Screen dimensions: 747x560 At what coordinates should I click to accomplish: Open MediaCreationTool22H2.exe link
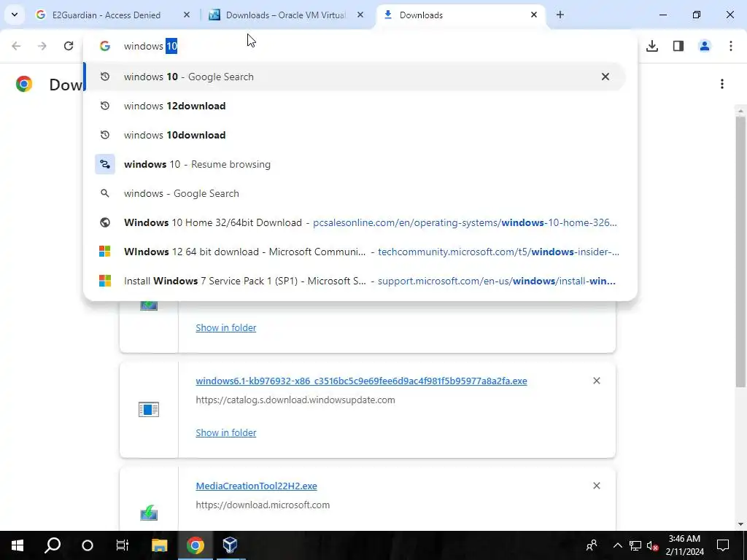[x=256, y=486]
